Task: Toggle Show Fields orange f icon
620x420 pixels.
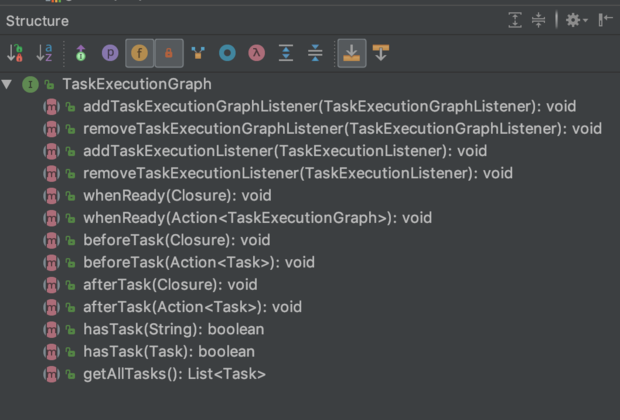Action: coord(140,53)
